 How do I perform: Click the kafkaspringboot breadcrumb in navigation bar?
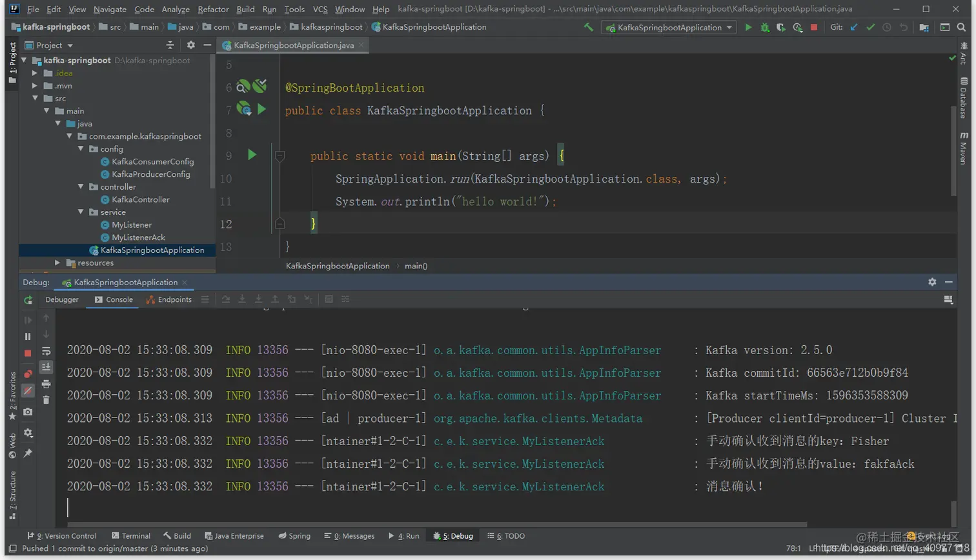click(x=326, y=27)
